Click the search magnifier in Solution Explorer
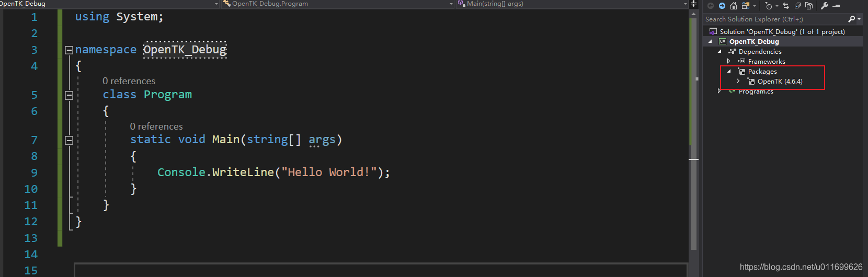 click(x=851, y=19)
